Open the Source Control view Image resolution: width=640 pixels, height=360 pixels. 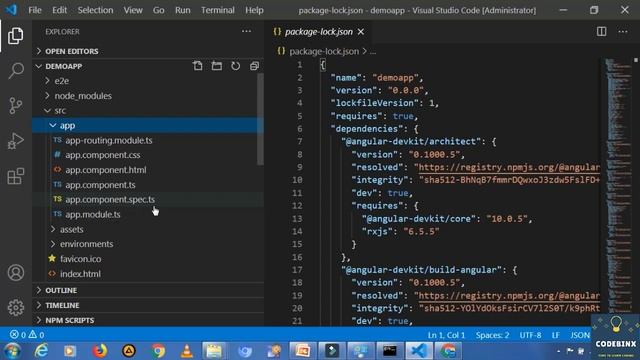pos(16,106)
